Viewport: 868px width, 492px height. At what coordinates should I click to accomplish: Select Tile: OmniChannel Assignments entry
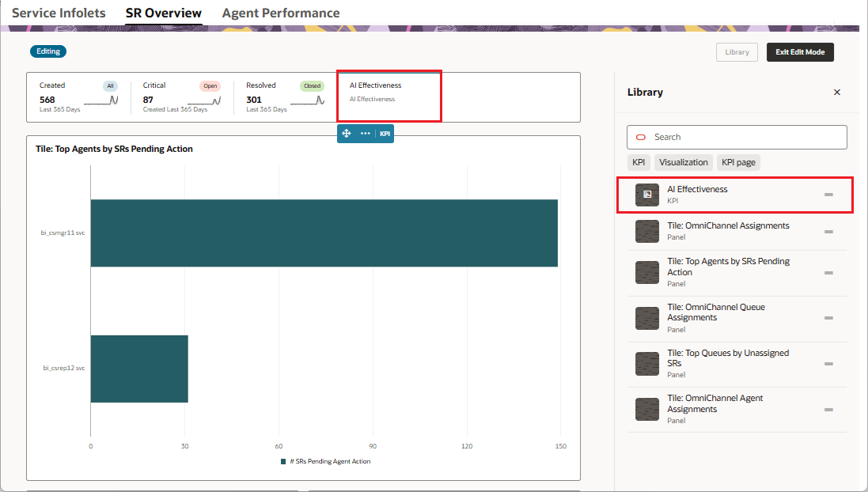[737, 231]
